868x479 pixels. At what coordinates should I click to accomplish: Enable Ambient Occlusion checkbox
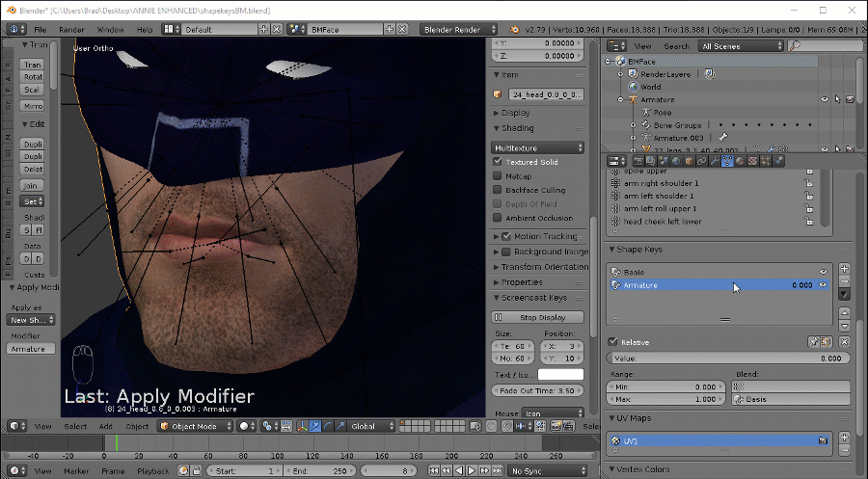click(x=497, y=218)
